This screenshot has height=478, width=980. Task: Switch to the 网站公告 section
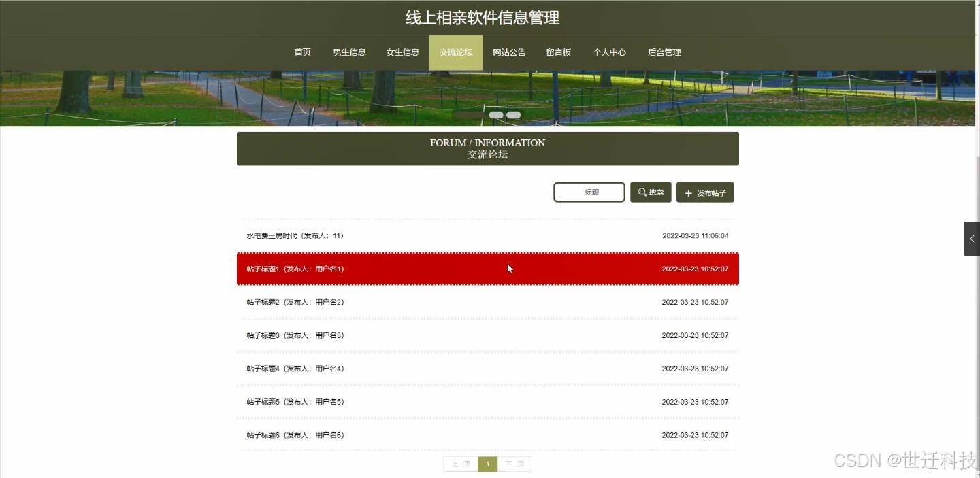point(508,52)
